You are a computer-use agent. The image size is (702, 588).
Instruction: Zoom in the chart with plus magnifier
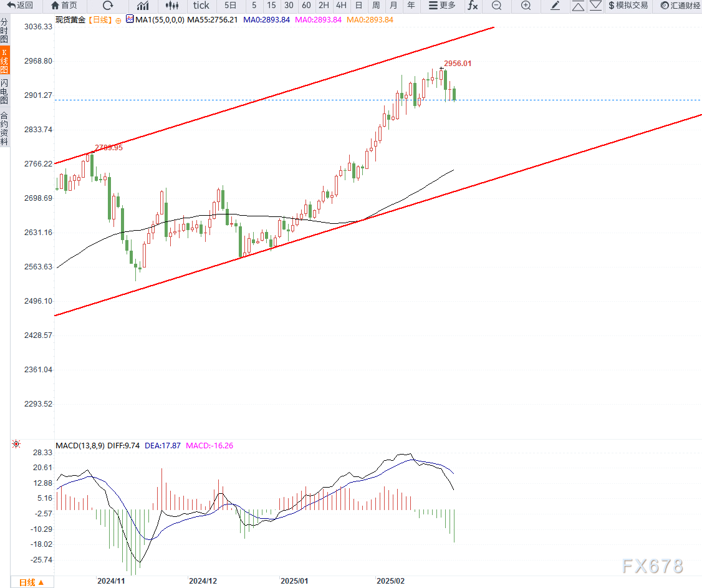[x=526, y=6]
